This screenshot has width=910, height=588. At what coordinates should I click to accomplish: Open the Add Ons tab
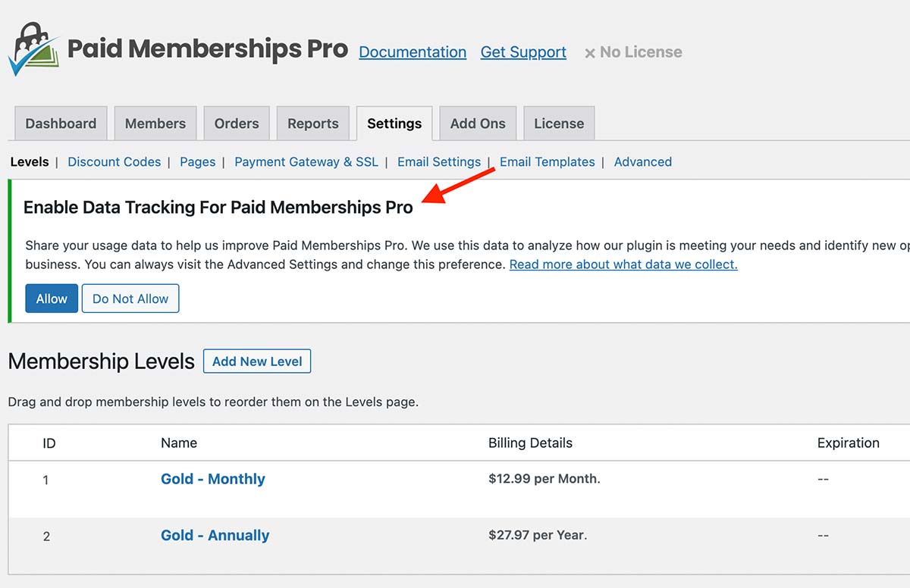click(x=477, y=123)
